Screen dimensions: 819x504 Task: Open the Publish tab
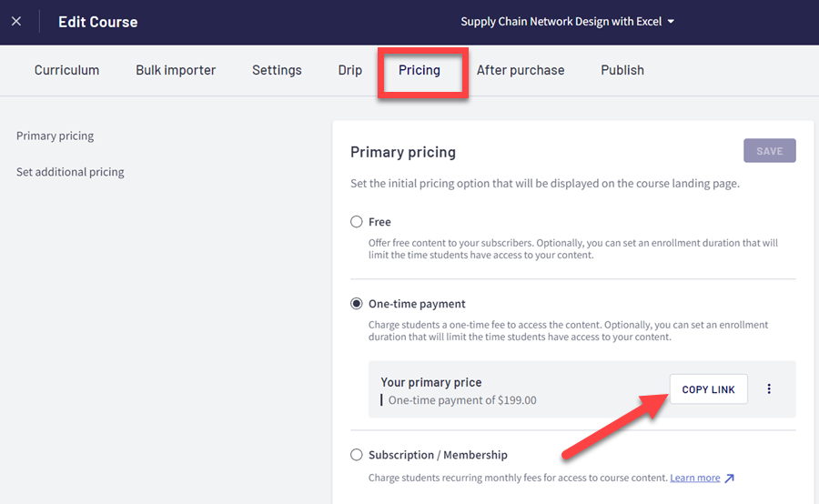point(622,70)
